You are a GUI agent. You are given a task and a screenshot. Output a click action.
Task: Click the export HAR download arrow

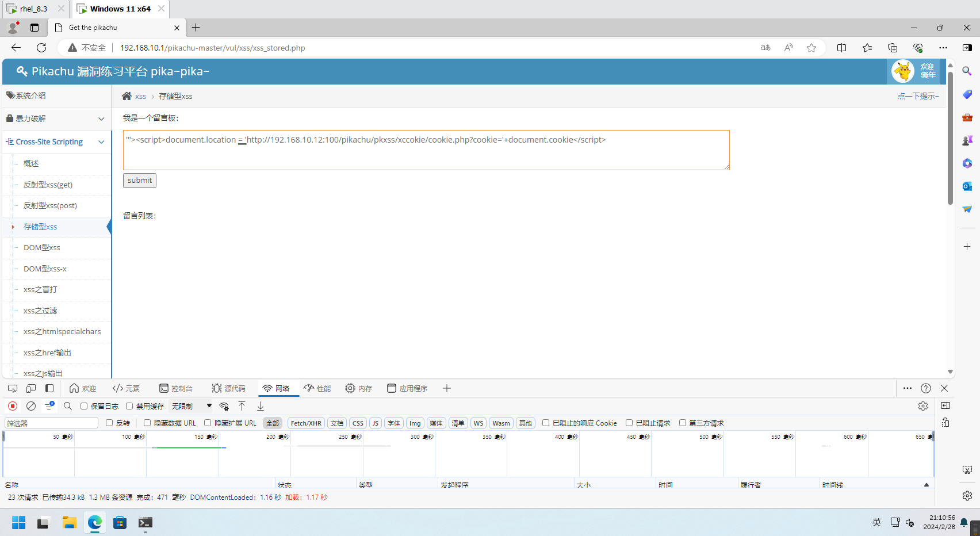pyautogui.click(x=261, y=406)
